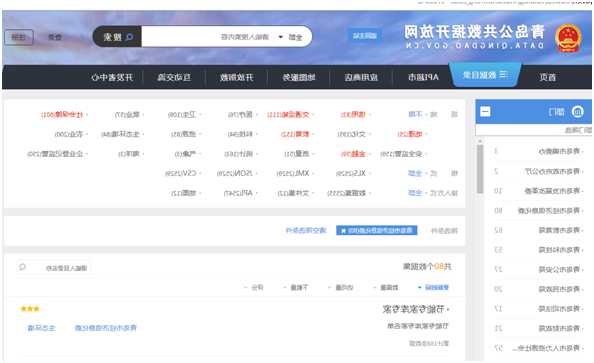Viewport: 594px width, 363px height.
Task: Filter by 教育(152) domain
Action: point(295,134)
